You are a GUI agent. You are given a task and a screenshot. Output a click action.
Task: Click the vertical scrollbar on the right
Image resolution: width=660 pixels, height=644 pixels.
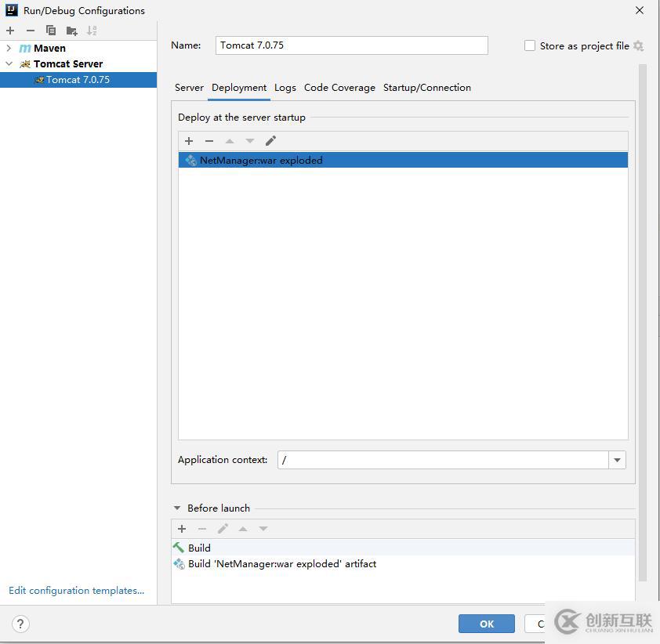[x=642, y=323]
